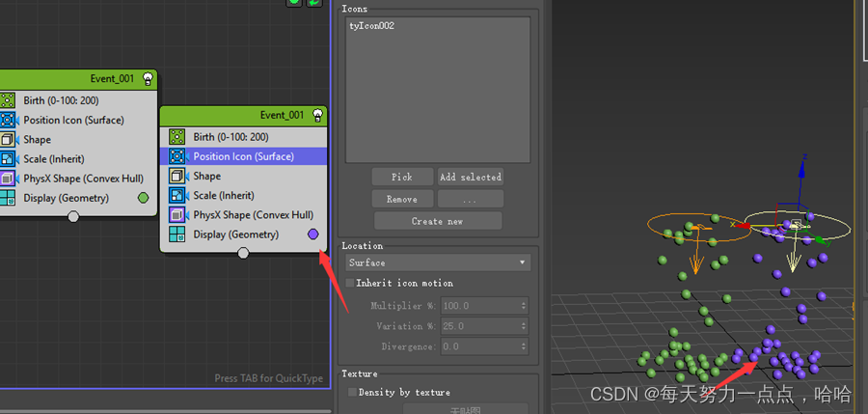Select Display (Geometry) row in right event
Viewport: 868px width, 414px height.
pyautogui.click(x=244, y=235)
